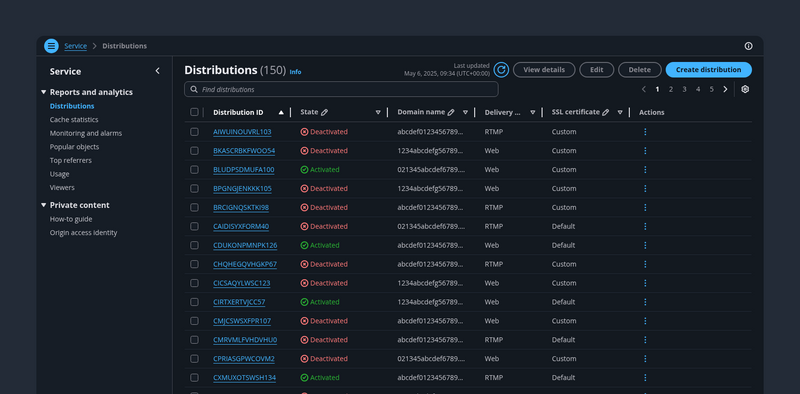Open distribution CMRVMLFVHDVHU0 link
Image resolution: width=800 pixels, height=394 pixels.
(245, 340)
